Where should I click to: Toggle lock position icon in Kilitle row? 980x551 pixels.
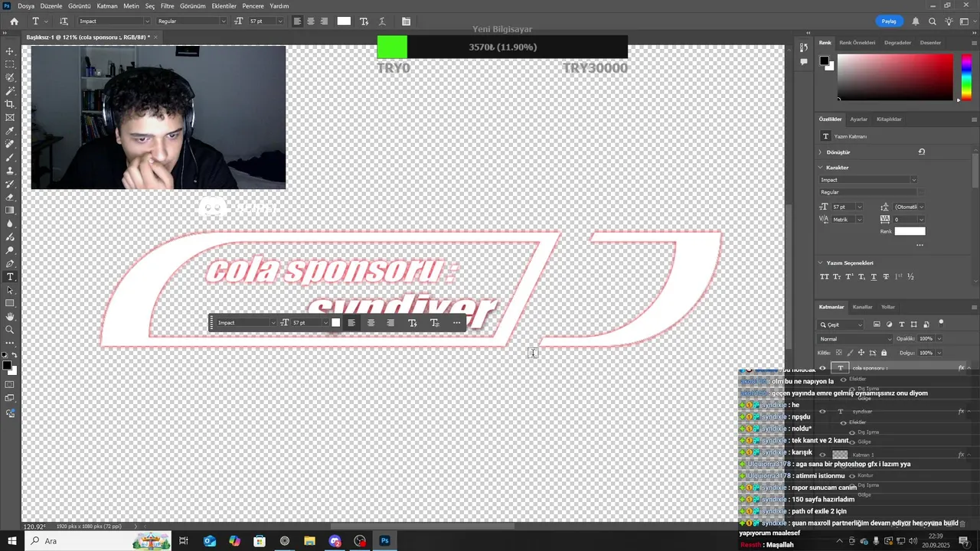(861, 353)
